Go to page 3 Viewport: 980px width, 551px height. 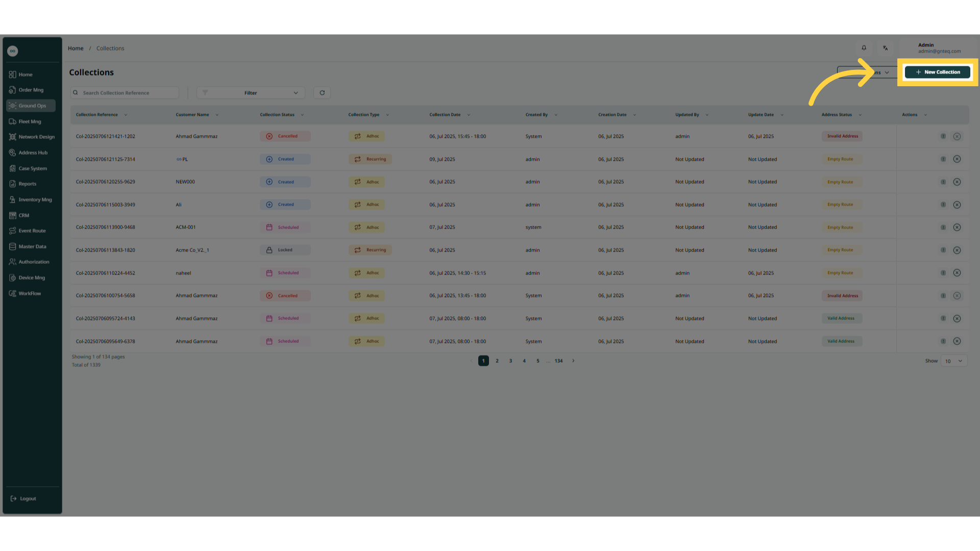pyautogui.click(x=510, y=361)
